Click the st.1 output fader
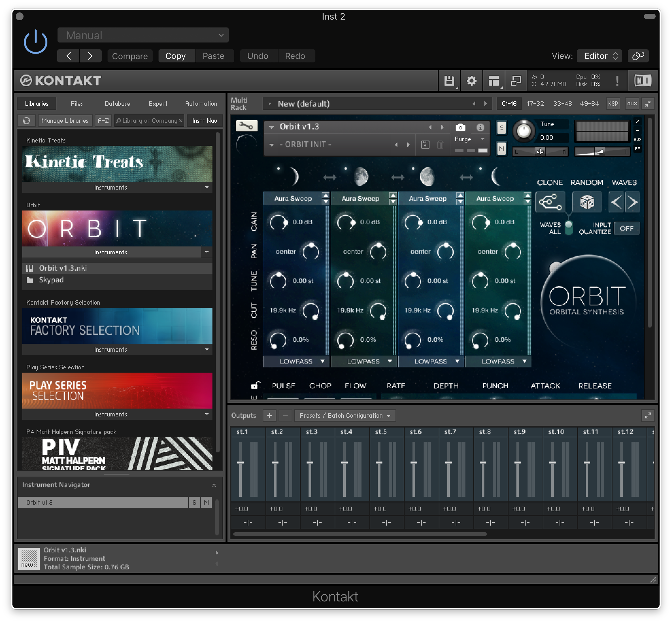This screenshot has height=623, width=672. [241, 463]
